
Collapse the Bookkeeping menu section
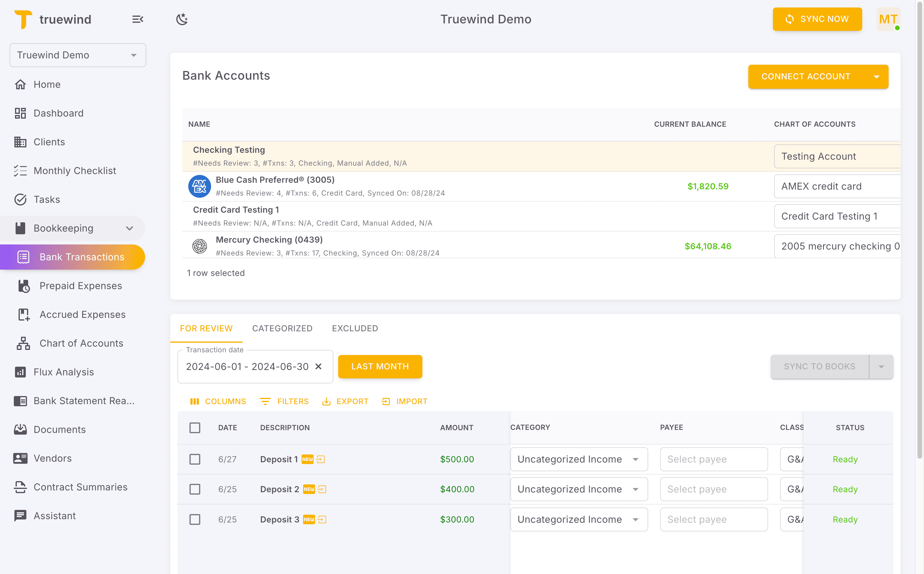coord(129,228)
